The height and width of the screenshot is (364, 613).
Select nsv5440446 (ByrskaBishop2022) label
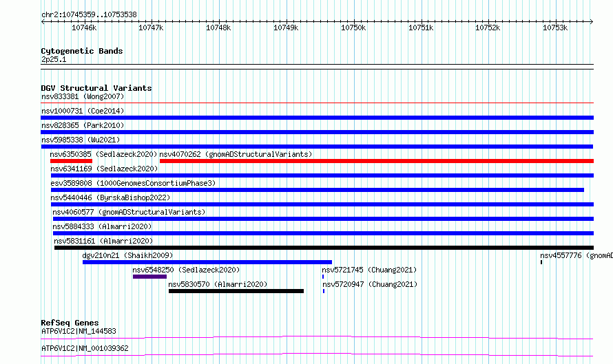coord(110,197)
